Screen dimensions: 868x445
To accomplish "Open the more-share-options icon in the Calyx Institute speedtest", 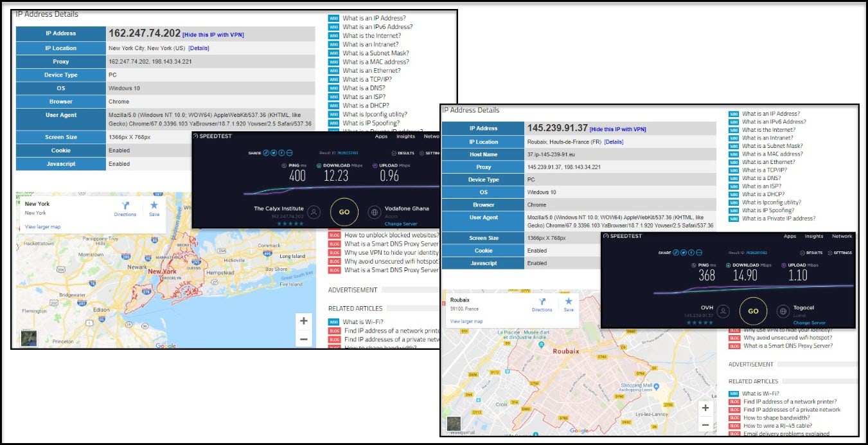I will pos(290,153).
